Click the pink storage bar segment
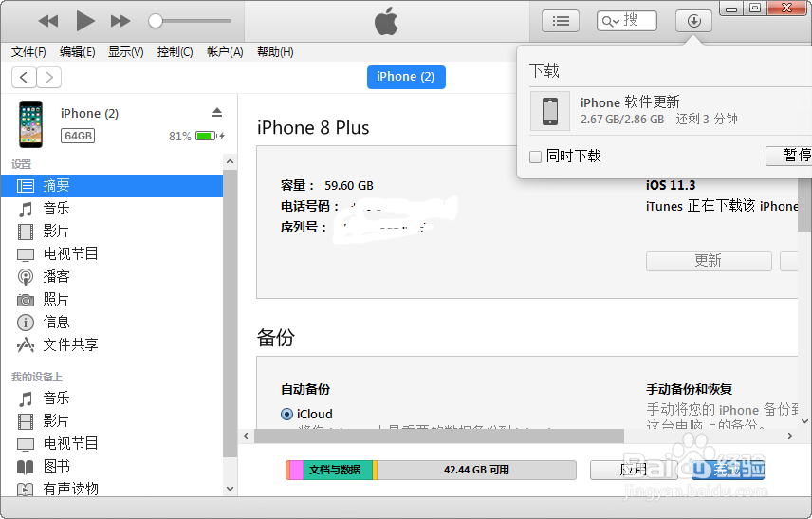 pos(296,470)
